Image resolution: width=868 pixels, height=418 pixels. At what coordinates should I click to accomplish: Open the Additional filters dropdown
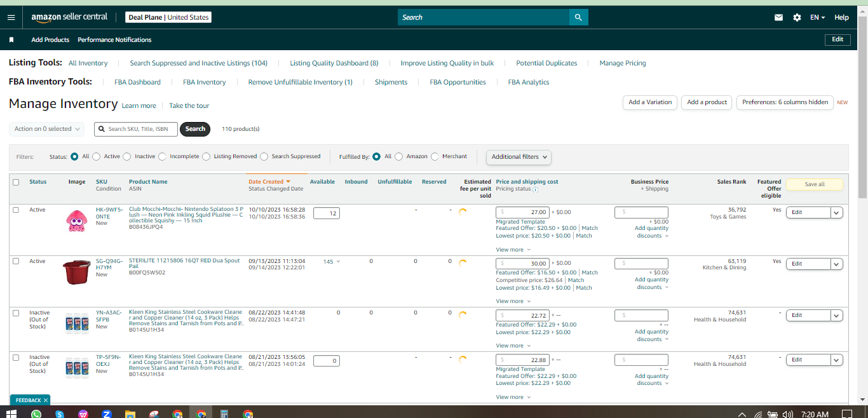point(519,157)
